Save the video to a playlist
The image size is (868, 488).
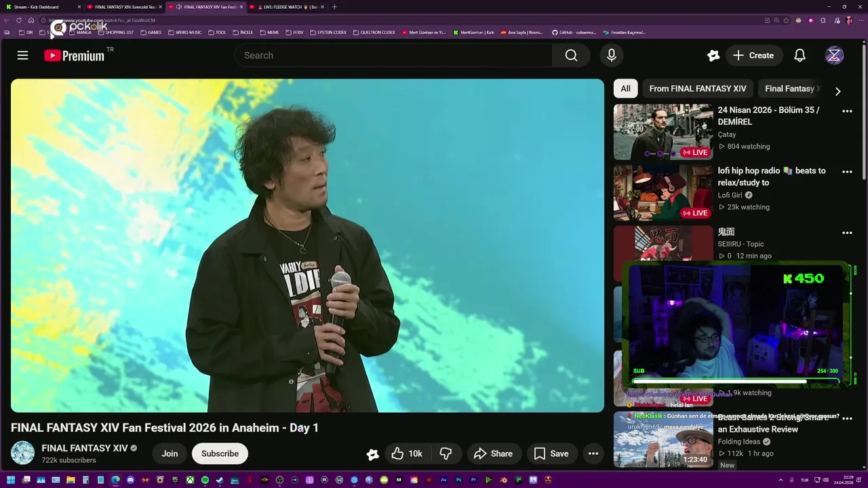551,453
